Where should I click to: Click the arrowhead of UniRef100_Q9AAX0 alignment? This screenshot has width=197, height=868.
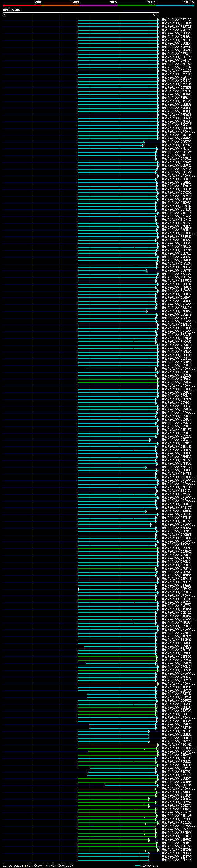pyautogui.click(x=149, y=799)
